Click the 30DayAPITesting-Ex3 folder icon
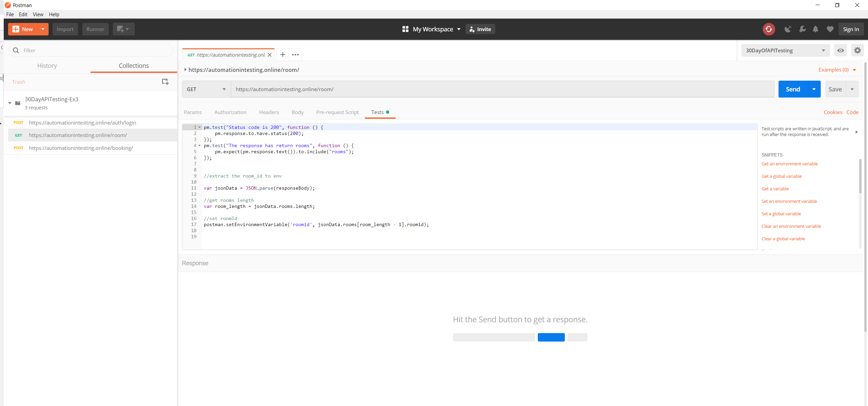Screen dimensions: 868x406 coord(18,103)
